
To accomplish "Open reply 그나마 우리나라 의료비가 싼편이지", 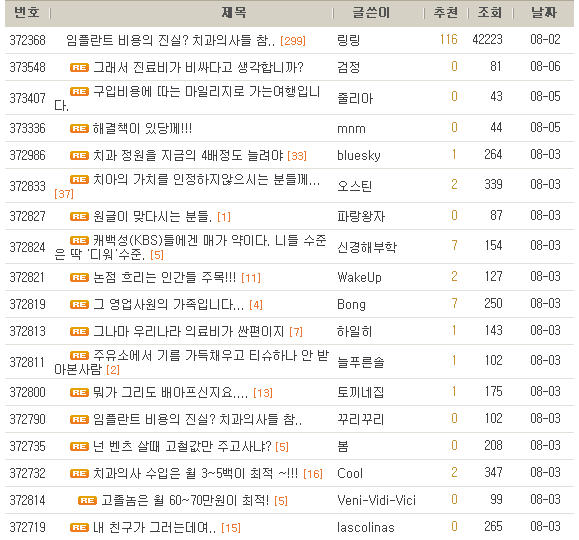I will (188, 331).
